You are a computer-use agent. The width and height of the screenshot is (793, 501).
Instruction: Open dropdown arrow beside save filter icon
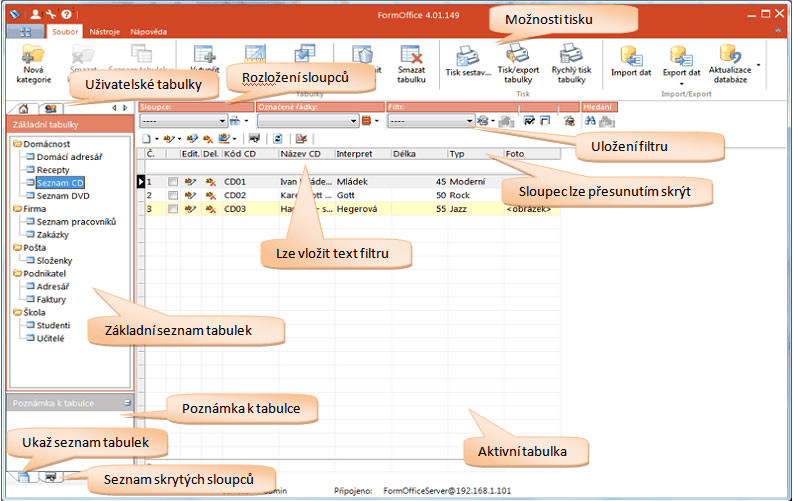pos(493,121)
